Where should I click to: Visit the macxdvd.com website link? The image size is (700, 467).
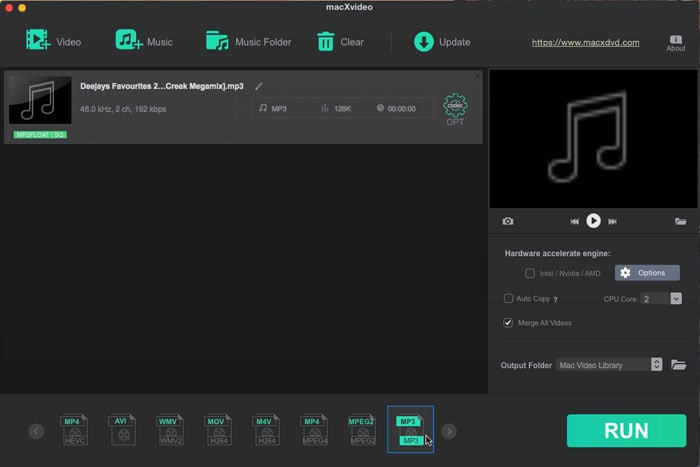click(585, 42)
